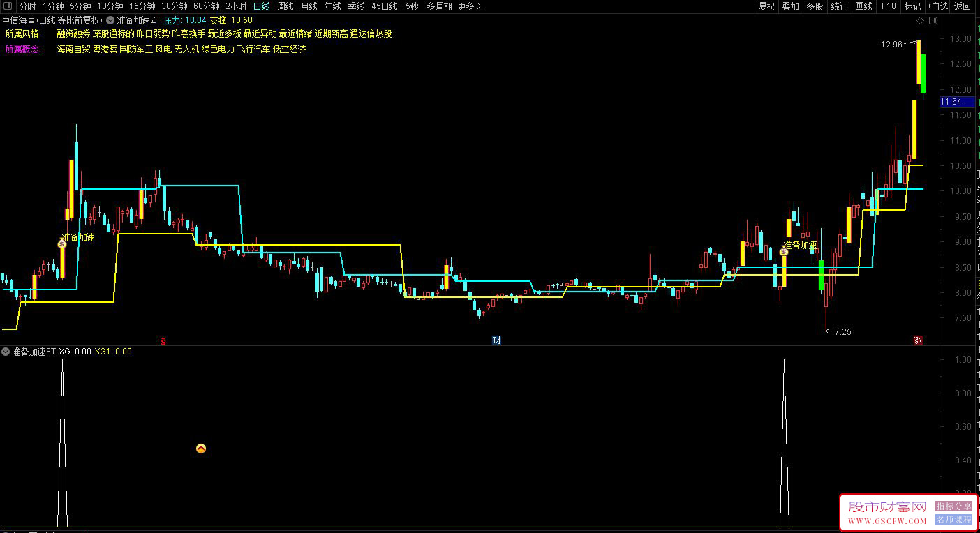Click the orange up-arrow circle icon
The image size is (980, 533).
point(201,449)
